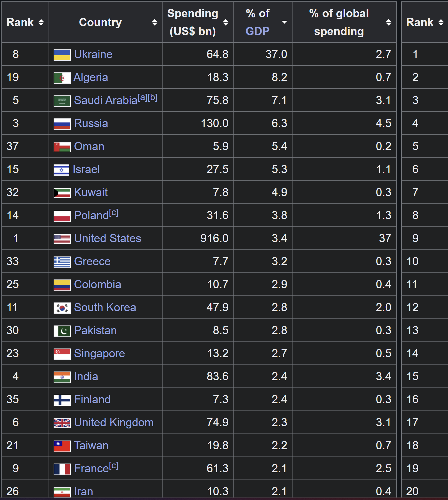The height and width of the screenshot is (500, 448).
Task: Click the Taiwan flag icon
Action: point(62,446)
